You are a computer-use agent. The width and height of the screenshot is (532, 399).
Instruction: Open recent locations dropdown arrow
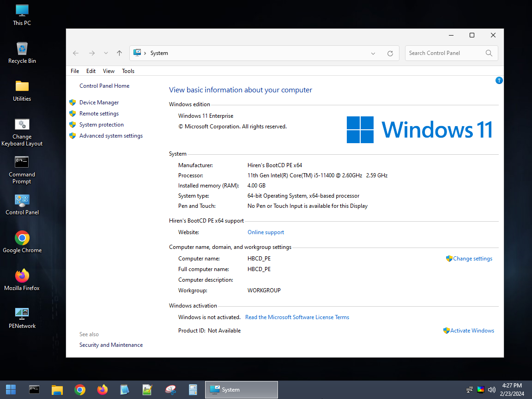pyautogui.click(x=106, y=53)
